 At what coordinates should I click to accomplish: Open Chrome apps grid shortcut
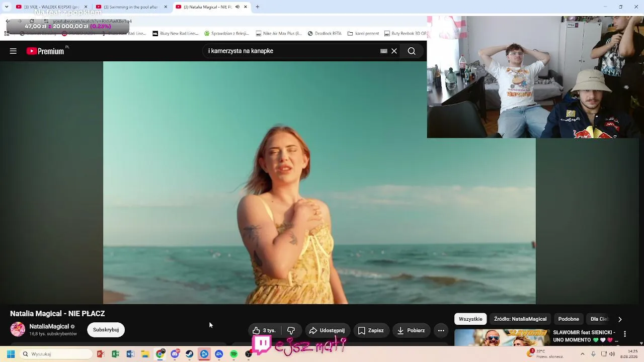point(7,34)
